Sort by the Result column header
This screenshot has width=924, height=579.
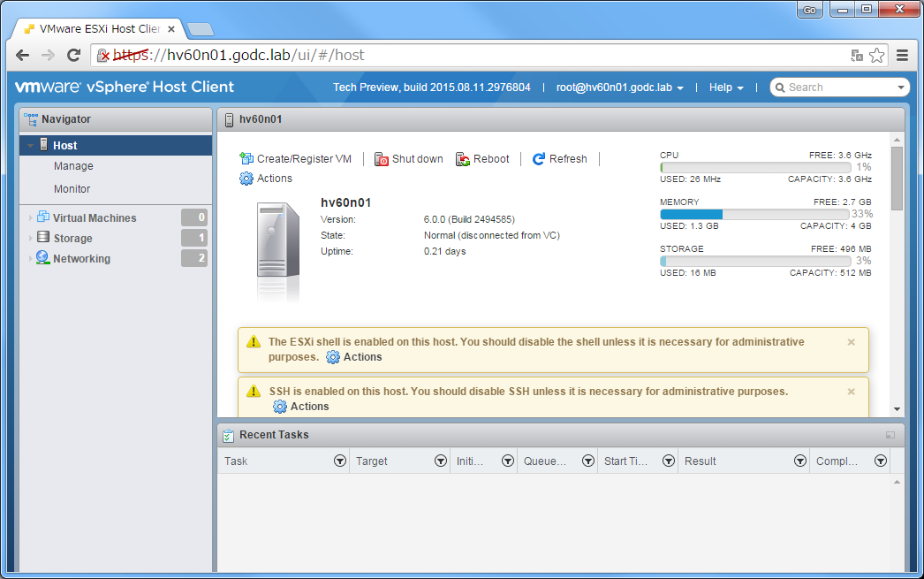[x=701, y=461]
